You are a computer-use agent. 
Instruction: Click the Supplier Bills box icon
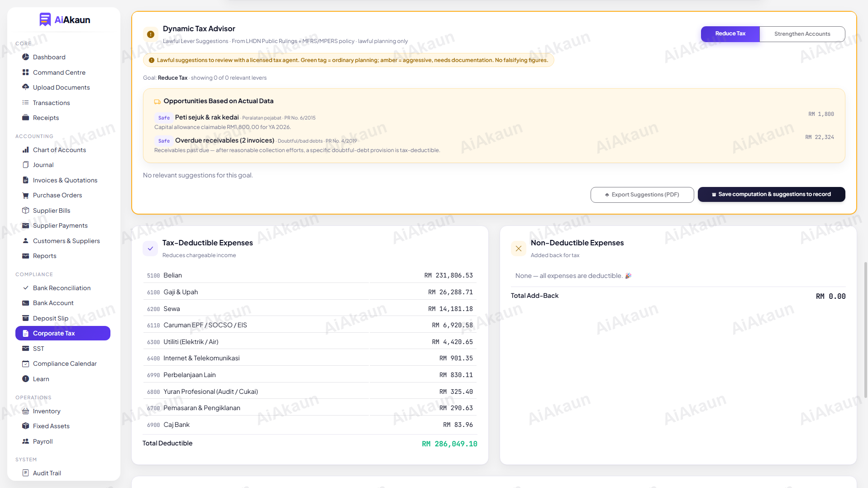(26, 211)
